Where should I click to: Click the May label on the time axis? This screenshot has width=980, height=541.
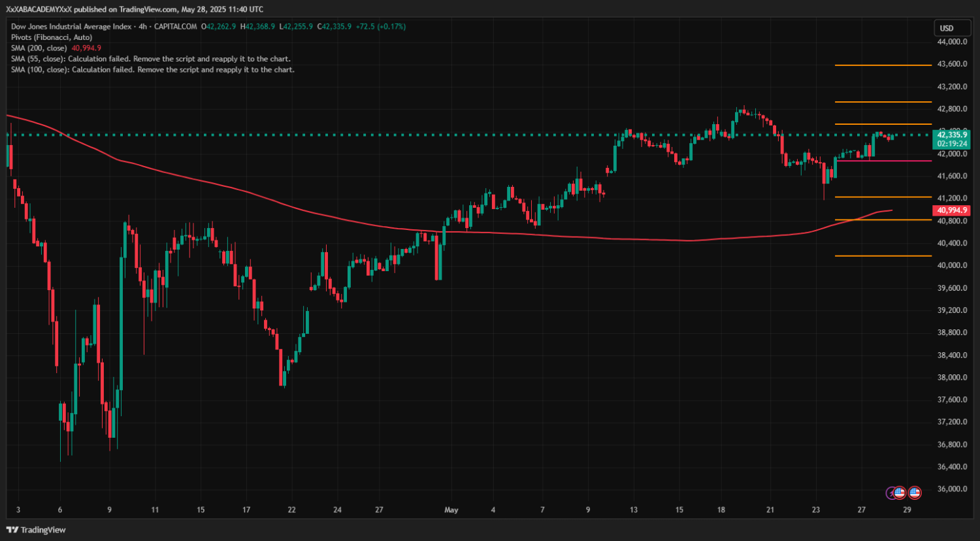[451, 510]
